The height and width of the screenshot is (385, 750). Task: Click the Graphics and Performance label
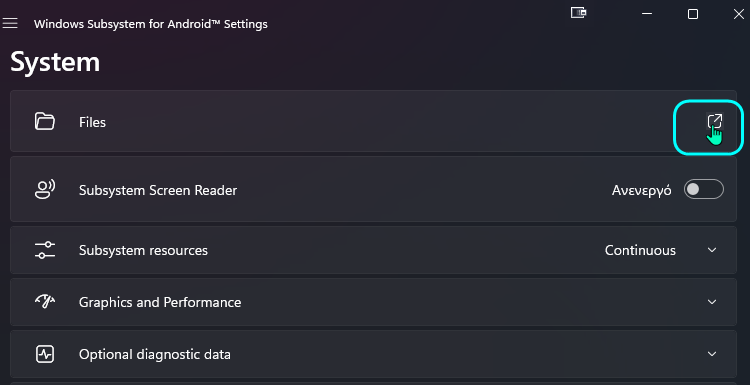click(x=160, y=302)
